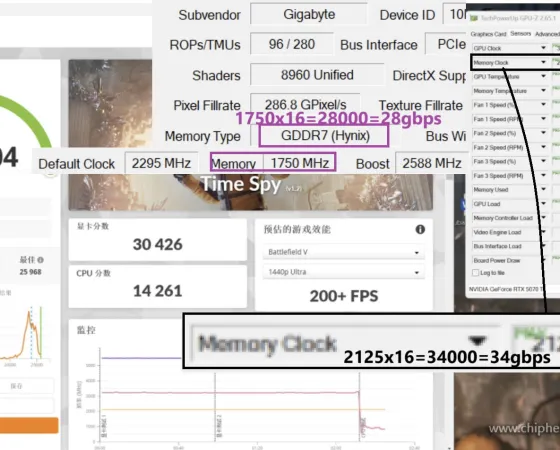Screen dimensions: 560x450
Task: Click the GPU-Z title bar icon
Action: [474, 18]
